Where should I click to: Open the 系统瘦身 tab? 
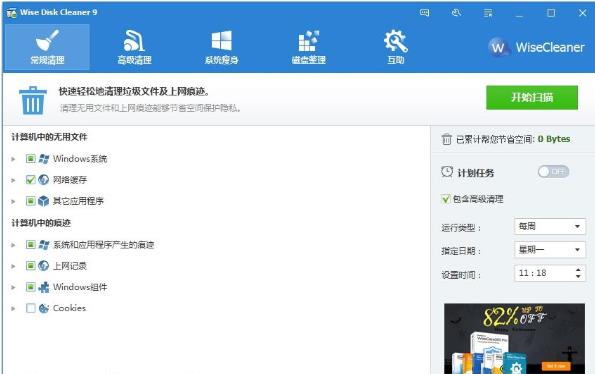(x=222, y=47)
